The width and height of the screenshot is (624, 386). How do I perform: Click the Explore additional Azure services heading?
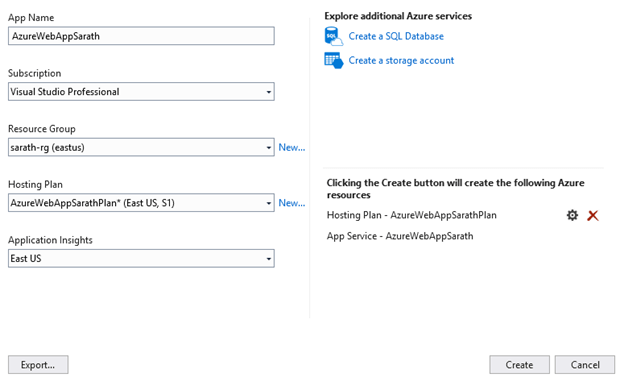click(398, 16)
